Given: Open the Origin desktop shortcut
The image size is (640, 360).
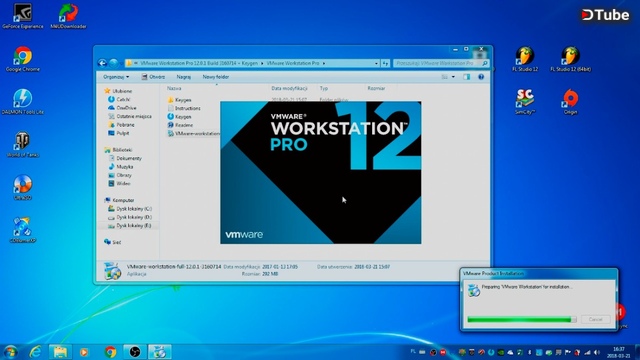Looking at the screenshot, I should tap(570, 102).
